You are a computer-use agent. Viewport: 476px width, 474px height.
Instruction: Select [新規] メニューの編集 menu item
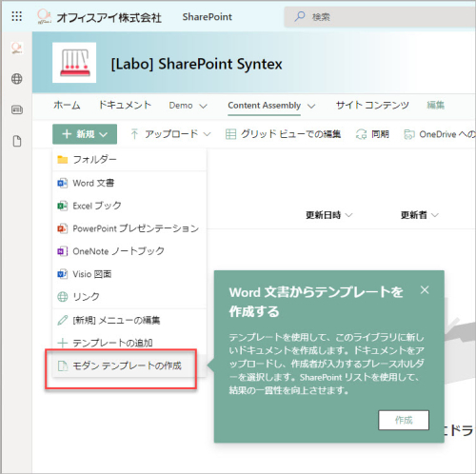[x=129, y=321]
